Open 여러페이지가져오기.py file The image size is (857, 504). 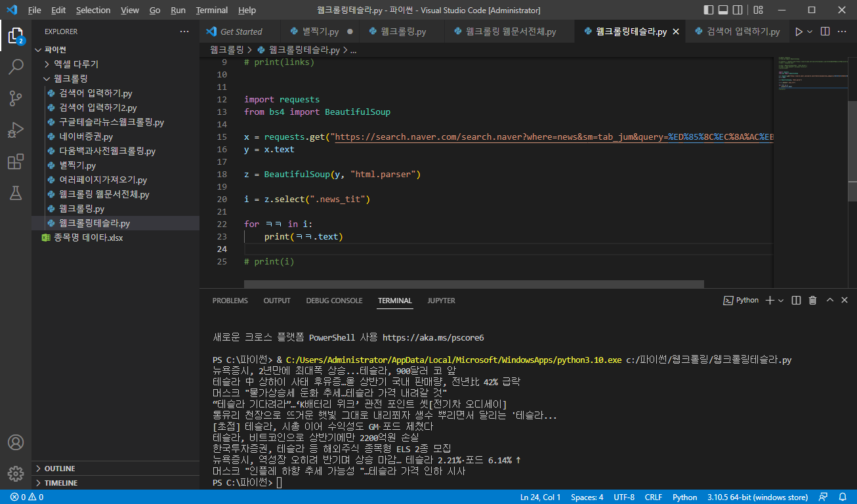pyautogui.click(x=115, y=180)
